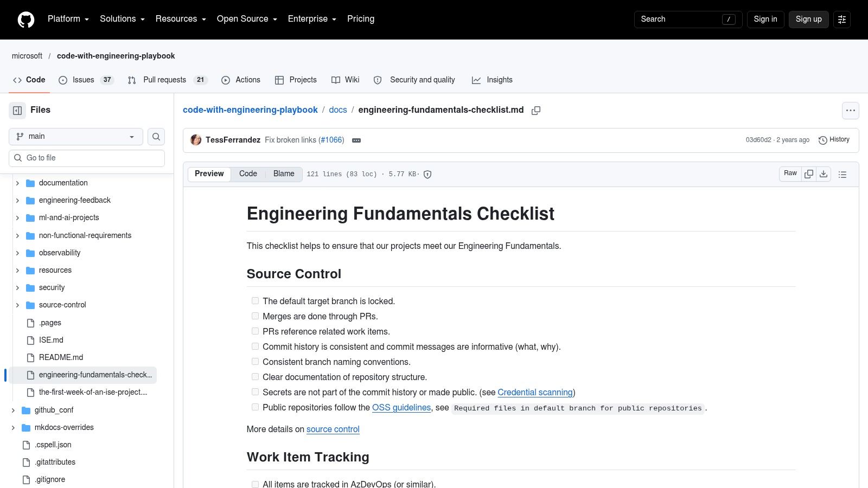This screenshot has width=868, height=488.
Task: Search files with the magnifier button
Action: tap(156, 137)
